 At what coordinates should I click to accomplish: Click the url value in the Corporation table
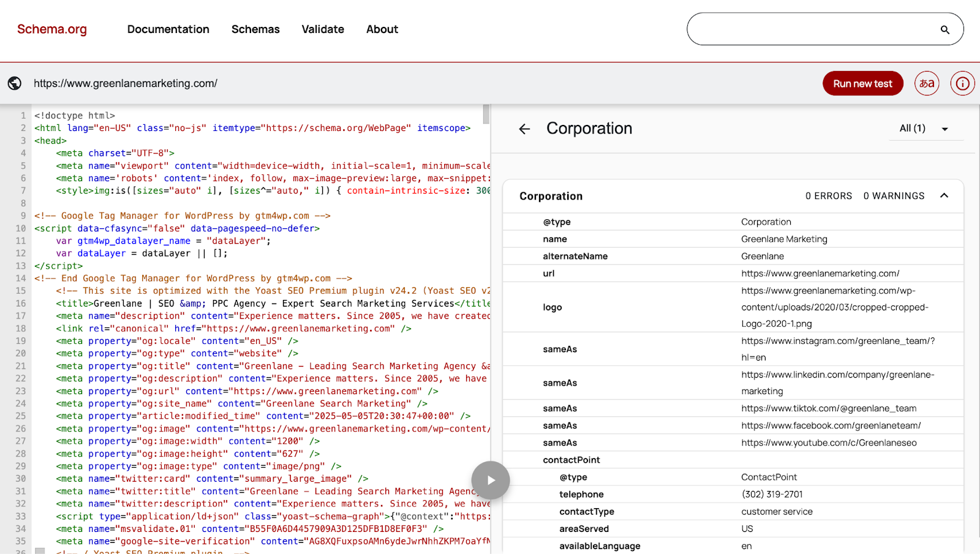[820, 274]
